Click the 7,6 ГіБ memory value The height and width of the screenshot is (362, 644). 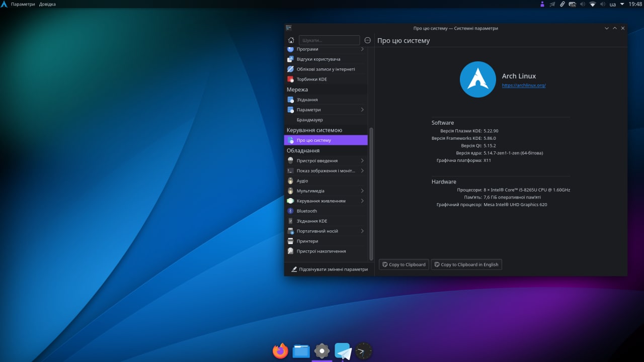tap(513, 198)
